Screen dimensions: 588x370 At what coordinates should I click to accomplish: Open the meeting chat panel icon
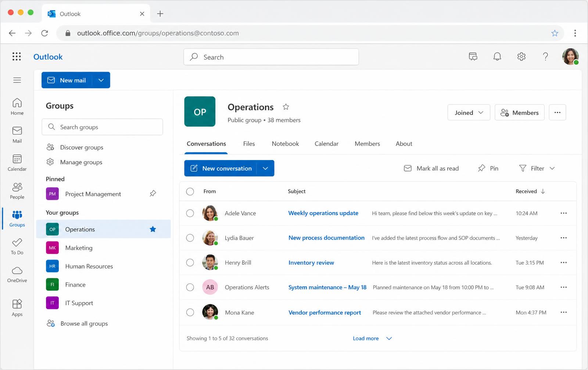[473, 57]
